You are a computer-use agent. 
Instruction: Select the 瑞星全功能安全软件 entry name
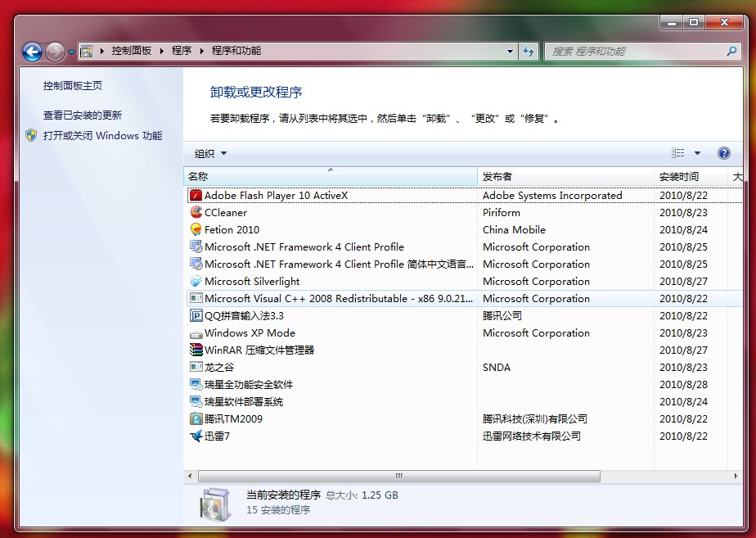point(249,385)
